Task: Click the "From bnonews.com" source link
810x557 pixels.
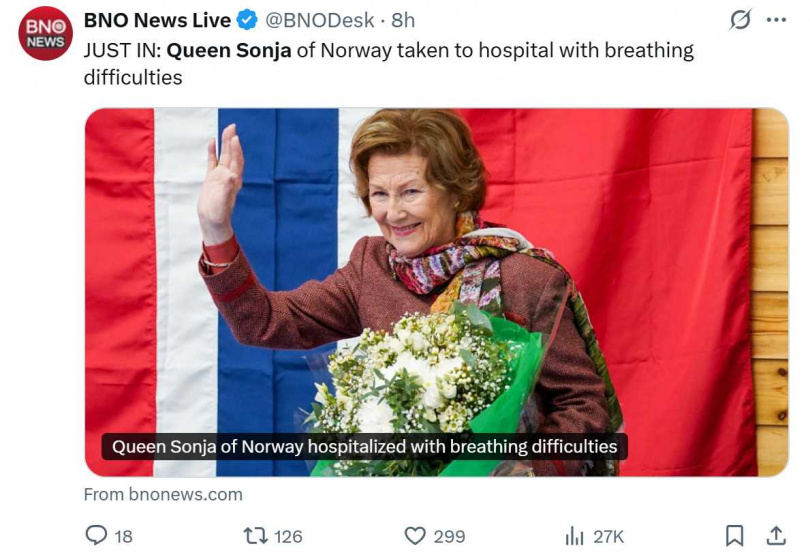Action: (163, 494)
